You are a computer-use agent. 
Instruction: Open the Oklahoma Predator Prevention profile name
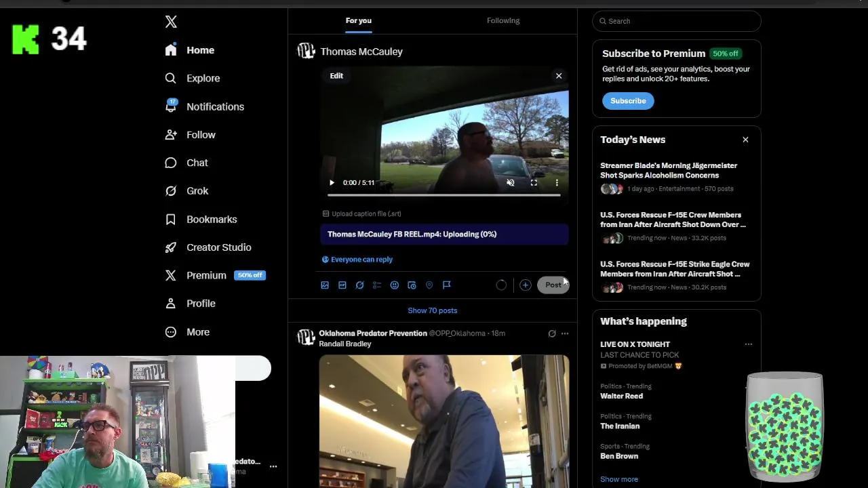coord(373,333)
